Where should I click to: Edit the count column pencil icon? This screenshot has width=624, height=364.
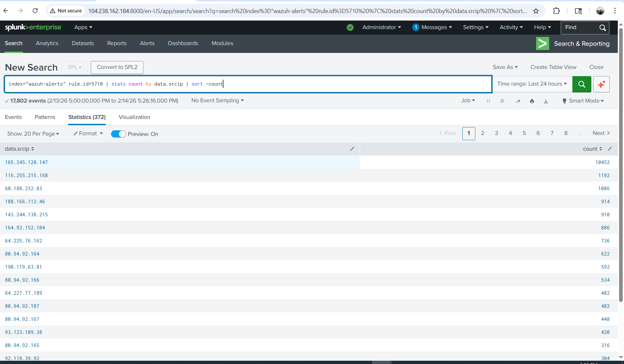[x=610, y=149]
